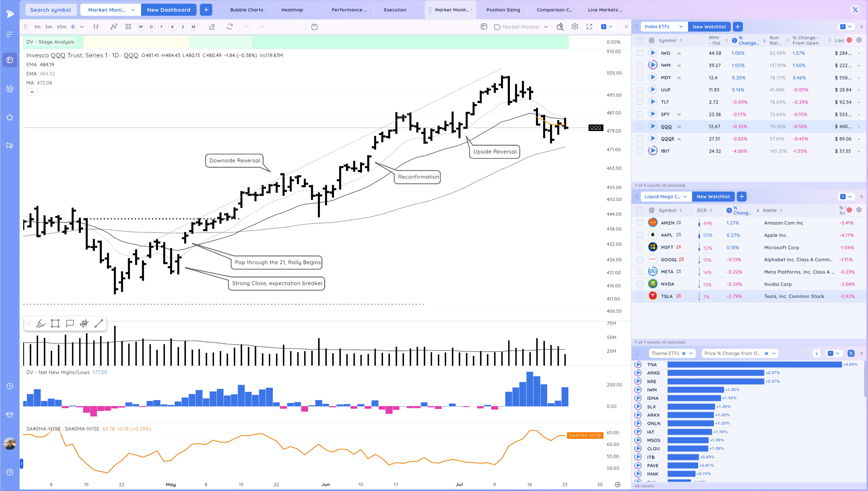This screenshot has height=491, width=868.
Task: Pick the trend line drawing tool
Action: tap(99, 324)
